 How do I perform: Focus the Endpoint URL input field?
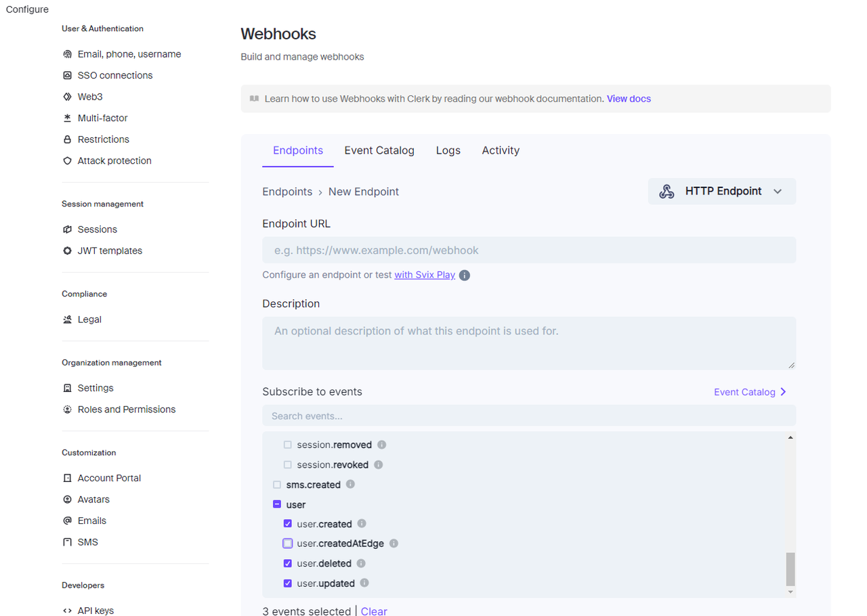pos(529,250)
